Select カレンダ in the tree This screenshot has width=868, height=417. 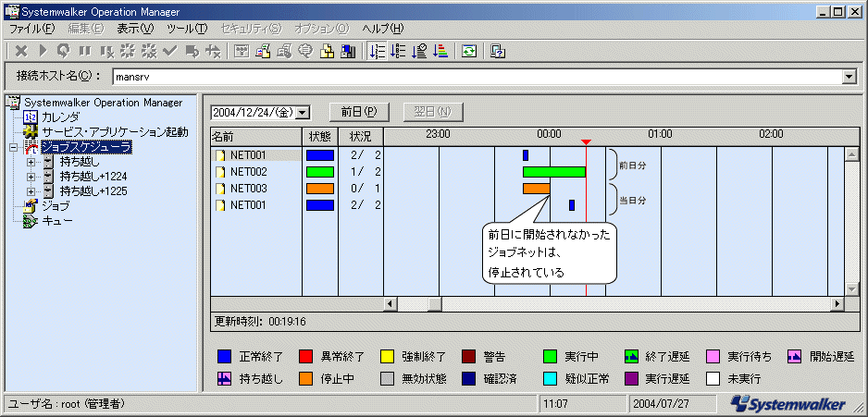click(61, 117)
